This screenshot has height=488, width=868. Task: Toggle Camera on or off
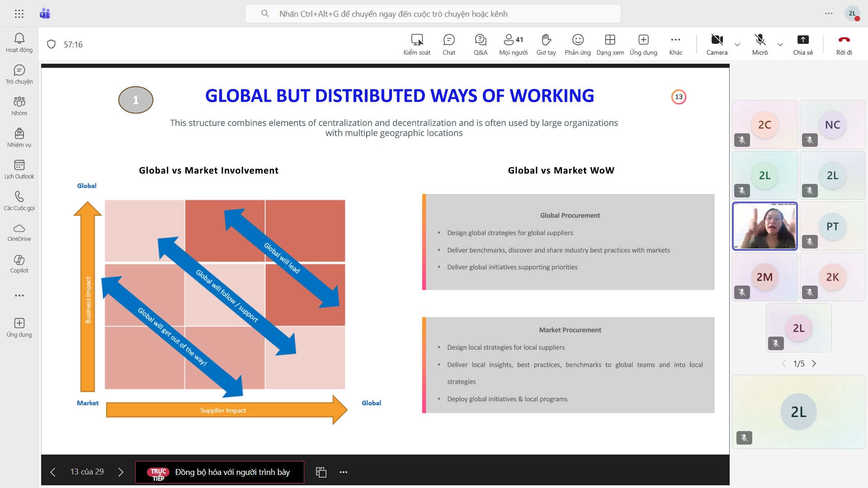pyautogui.click(x=717, y=44)
